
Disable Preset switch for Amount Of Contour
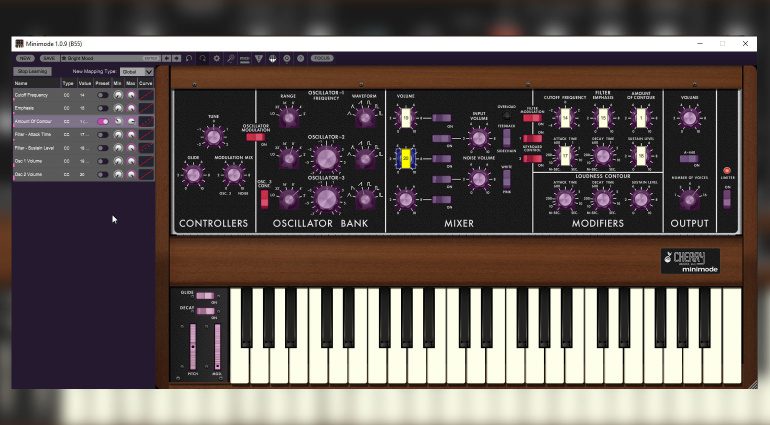point(103,121)
